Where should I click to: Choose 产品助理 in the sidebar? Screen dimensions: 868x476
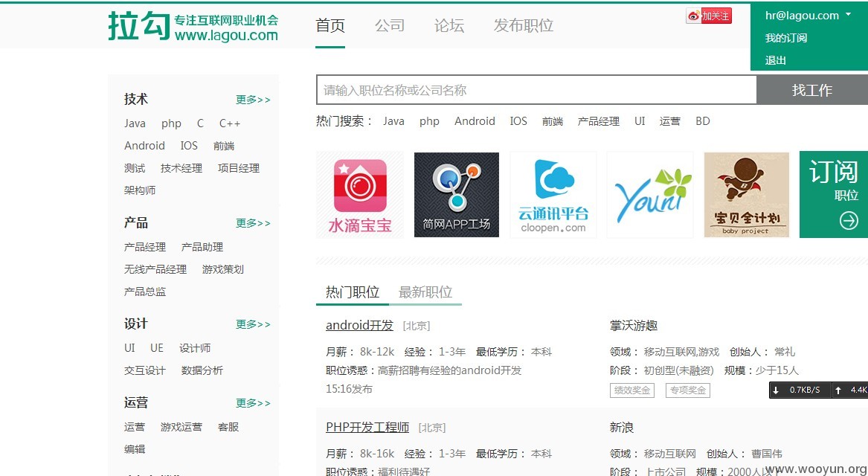click(x=202, y=247)
